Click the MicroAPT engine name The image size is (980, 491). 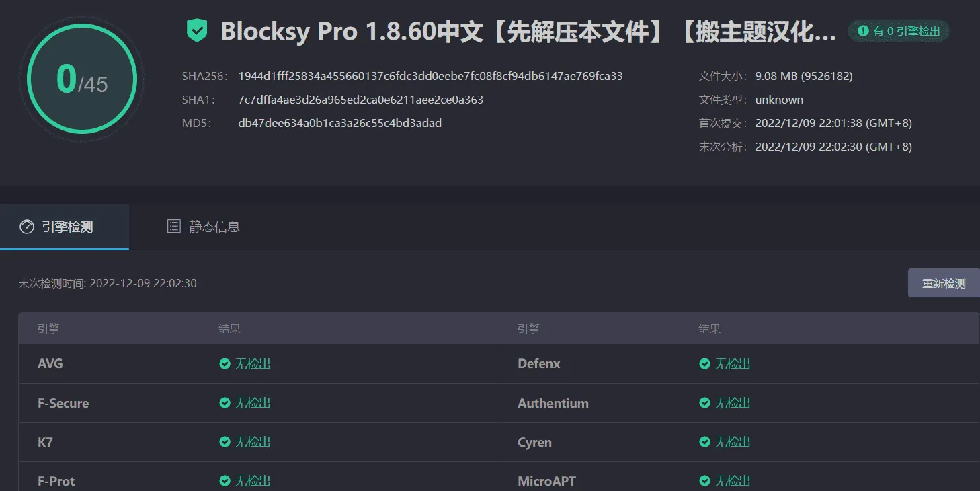547,481
